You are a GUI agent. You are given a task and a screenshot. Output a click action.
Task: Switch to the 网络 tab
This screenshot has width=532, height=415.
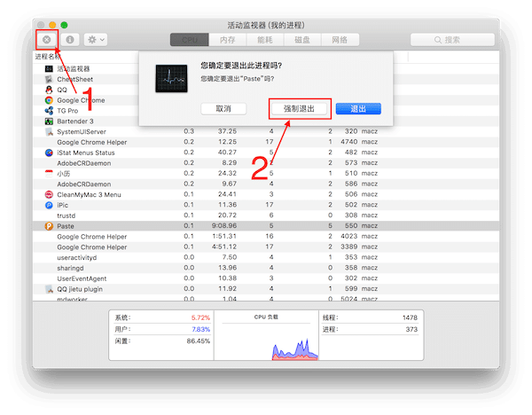[x=340, y=40]
